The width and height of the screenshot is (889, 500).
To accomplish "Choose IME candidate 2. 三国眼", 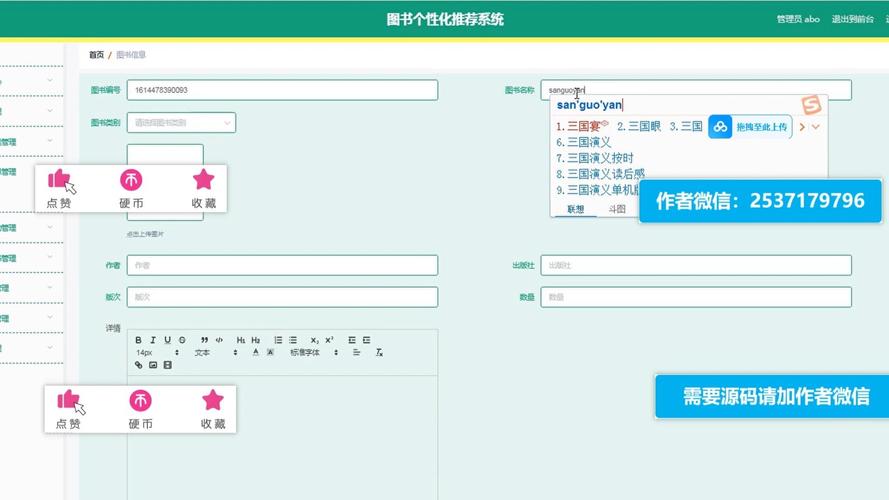I will (x=639, y=126).
